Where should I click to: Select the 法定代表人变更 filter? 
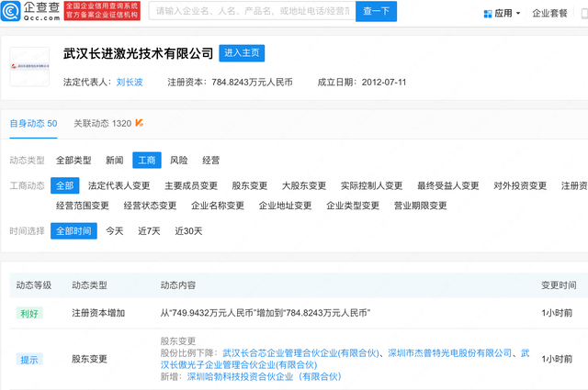119,185
